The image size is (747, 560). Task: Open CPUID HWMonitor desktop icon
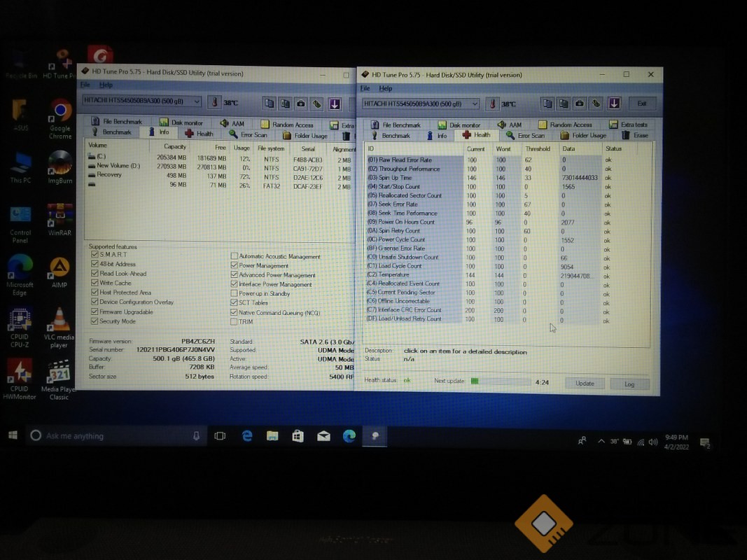point(19,379)
